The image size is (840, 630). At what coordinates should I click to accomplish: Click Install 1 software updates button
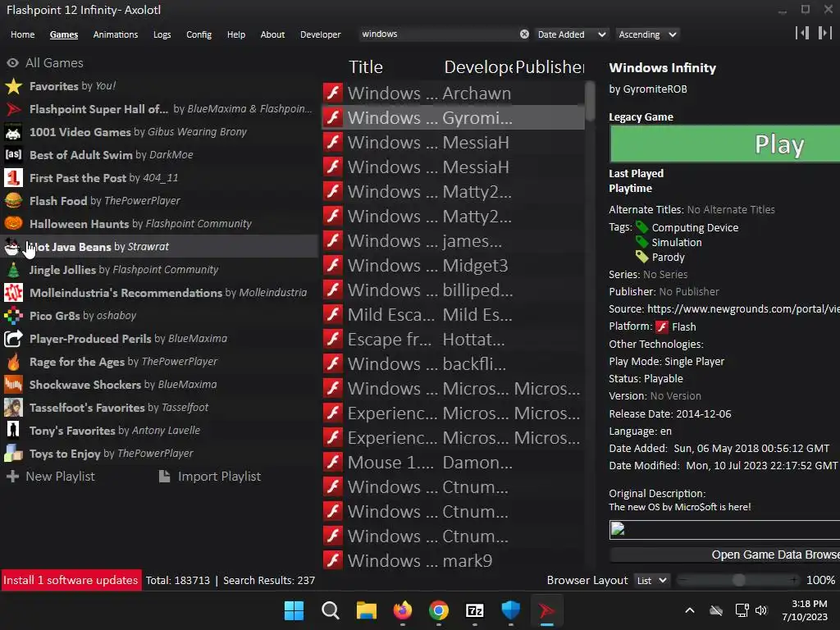pyautogui.click(x=71, y=580)
